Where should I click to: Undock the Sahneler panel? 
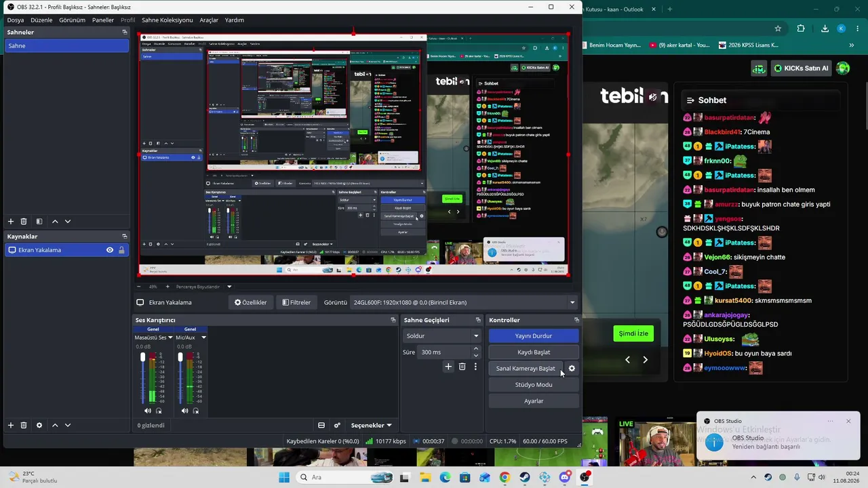124,32
